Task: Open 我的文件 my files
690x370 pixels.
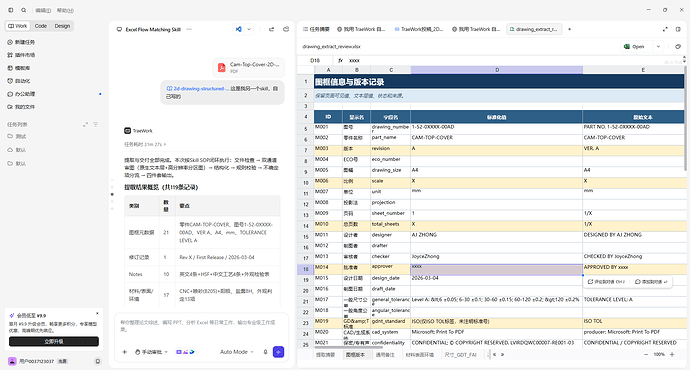Action: point(21,107)
